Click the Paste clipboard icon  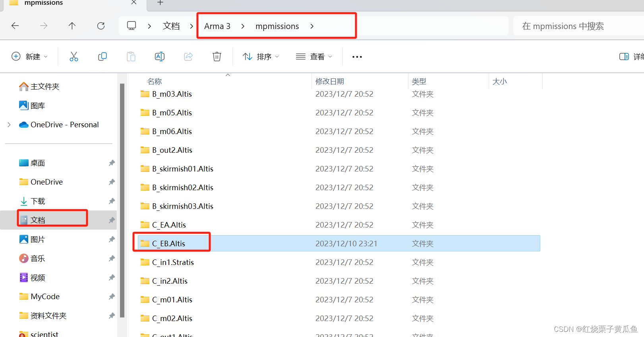click(131, 56)
